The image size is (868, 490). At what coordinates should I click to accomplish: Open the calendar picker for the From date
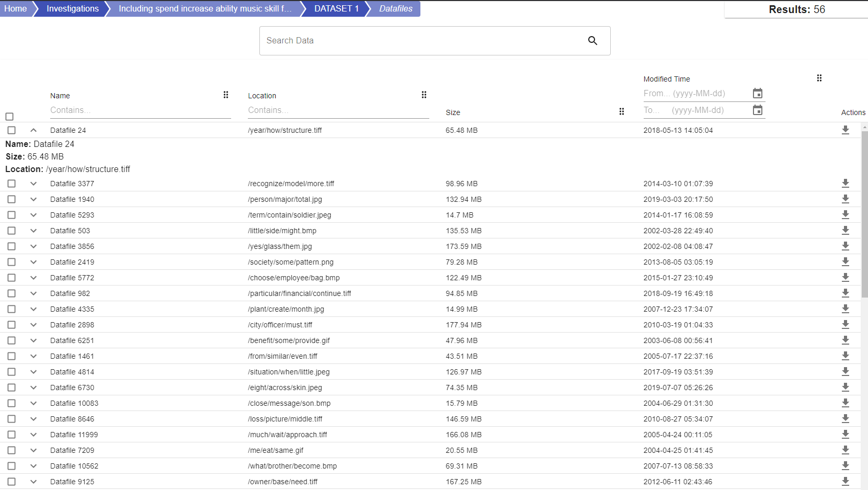point(758,93)
